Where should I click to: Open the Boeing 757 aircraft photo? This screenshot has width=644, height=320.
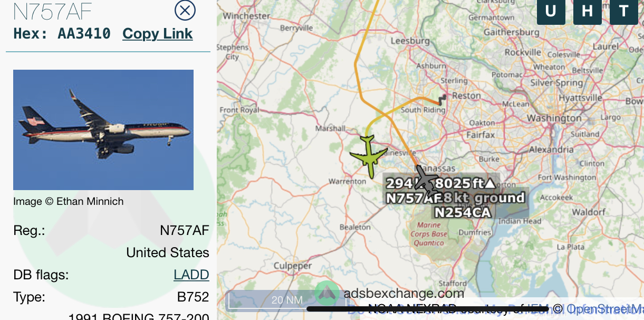tap(103, 130)
